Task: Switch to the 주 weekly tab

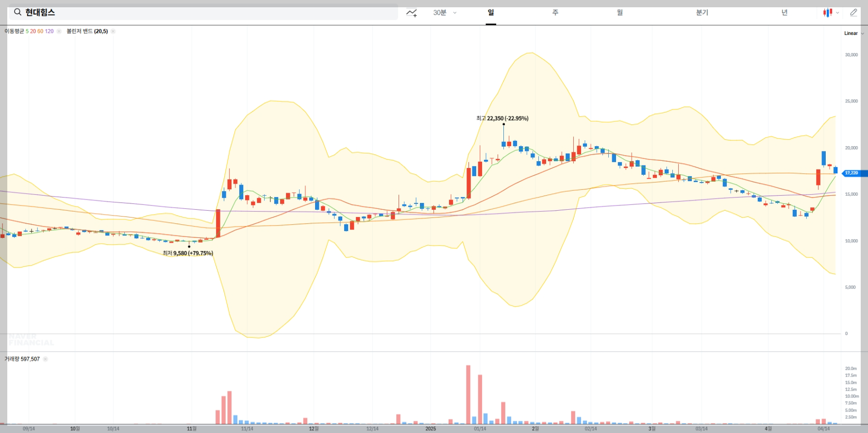Action: pos(555,13)
